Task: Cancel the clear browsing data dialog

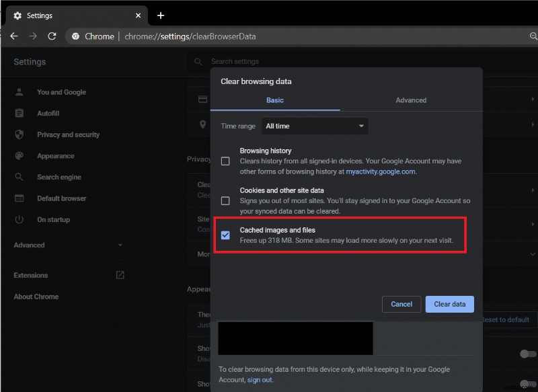Action: pos(401,304)
